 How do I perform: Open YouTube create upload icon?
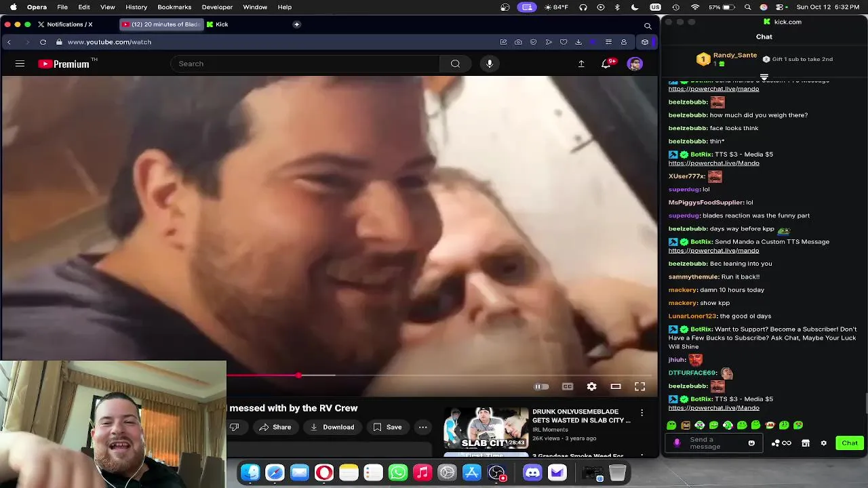(581, 64)
